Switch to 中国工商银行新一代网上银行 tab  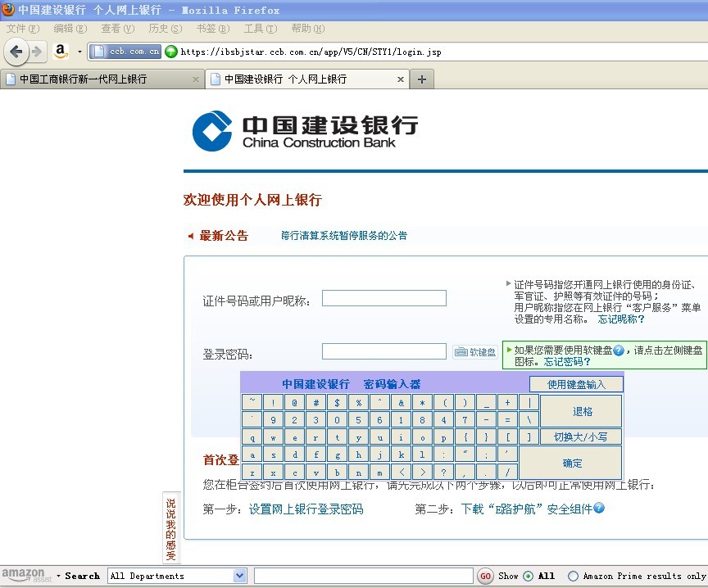[x=102, y=79]
